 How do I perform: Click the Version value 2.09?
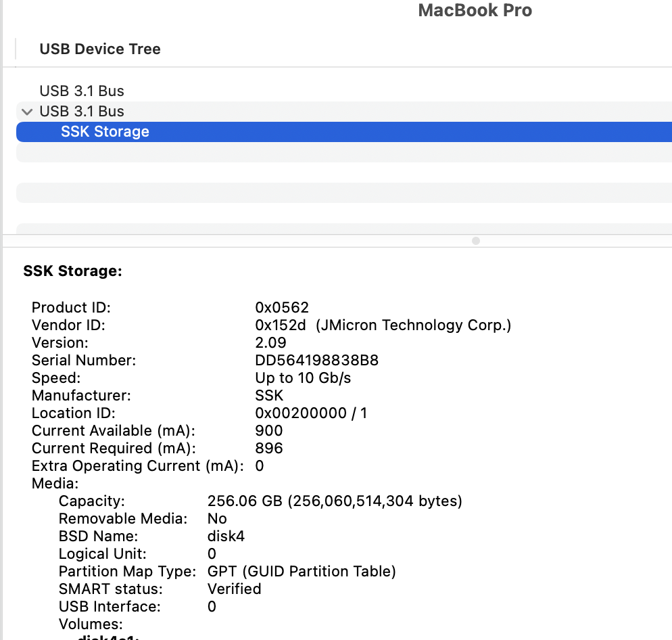coord(271,343)
